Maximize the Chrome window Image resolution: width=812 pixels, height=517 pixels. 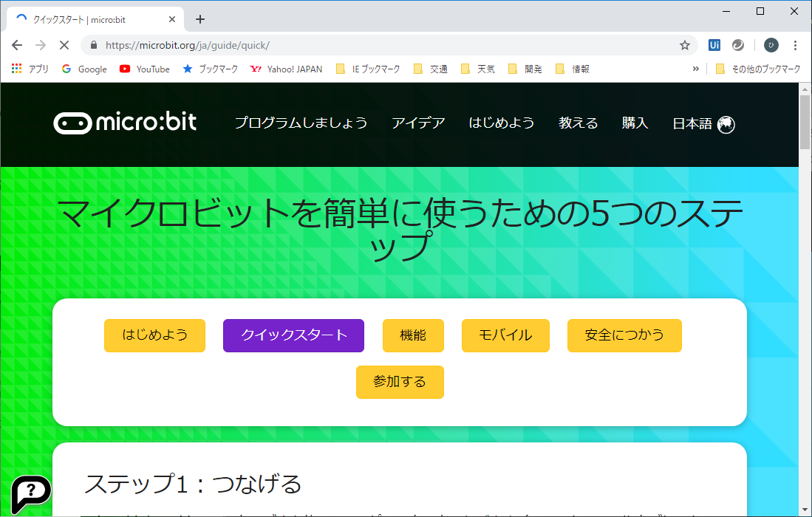click(760, 11)
